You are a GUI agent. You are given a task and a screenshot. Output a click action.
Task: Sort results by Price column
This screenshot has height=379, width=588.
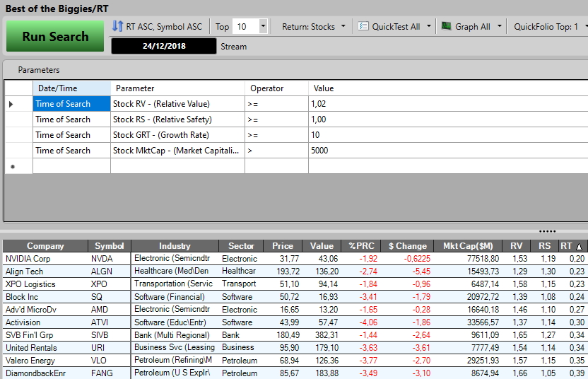(283, 246)
